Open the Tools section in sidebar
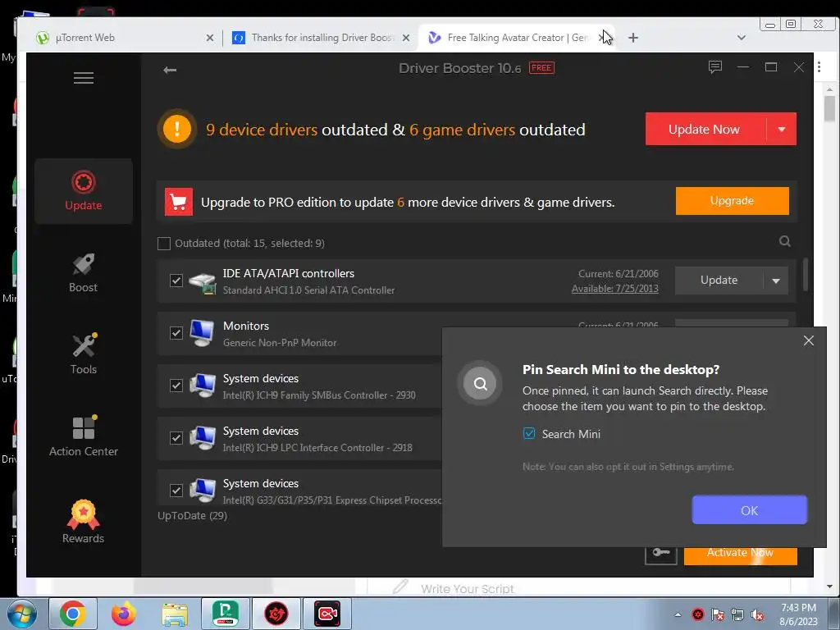Screen dimensions: 840x630 tap(84, 354)
